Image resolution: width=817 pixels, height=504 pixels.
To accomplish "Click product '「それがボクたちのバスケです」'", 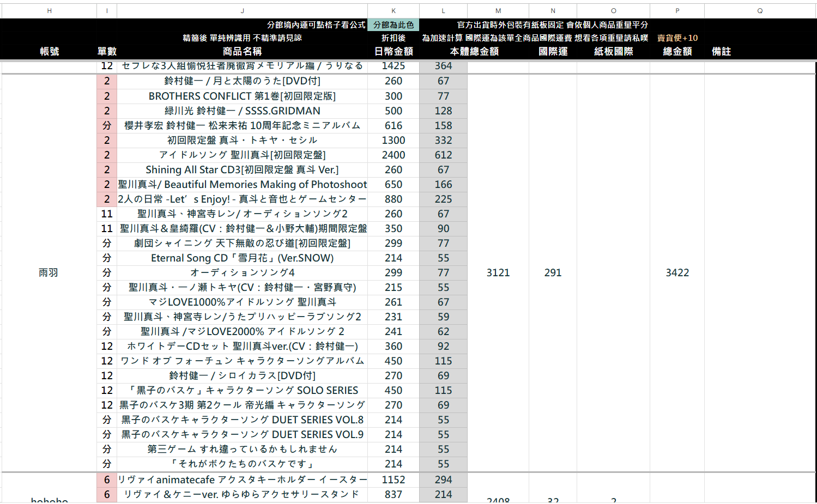I will click(x=243, y=464).
